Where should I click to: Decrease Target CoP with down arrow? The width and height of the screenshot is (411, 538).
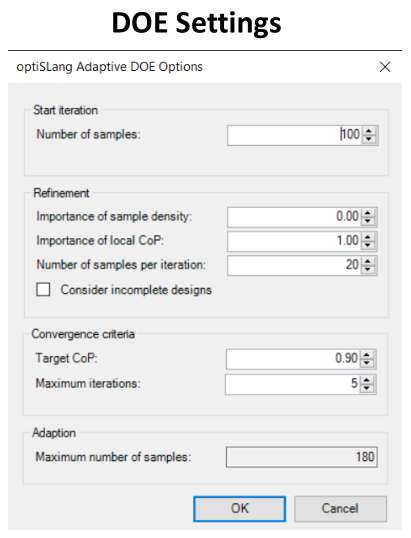click(x=367, y=363)
